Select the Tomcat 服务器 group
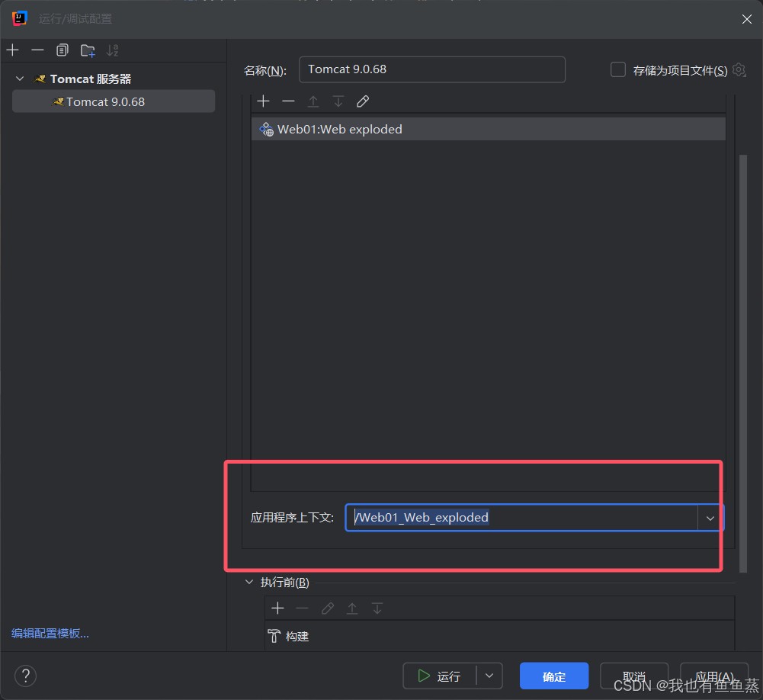This screenshot has width=763, height=700. click(x=91, y=79)
